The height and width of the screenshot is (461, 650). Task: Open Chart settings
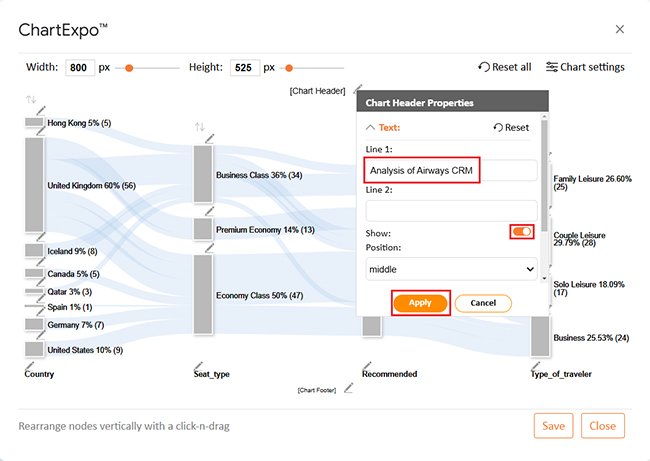point(585,67)
